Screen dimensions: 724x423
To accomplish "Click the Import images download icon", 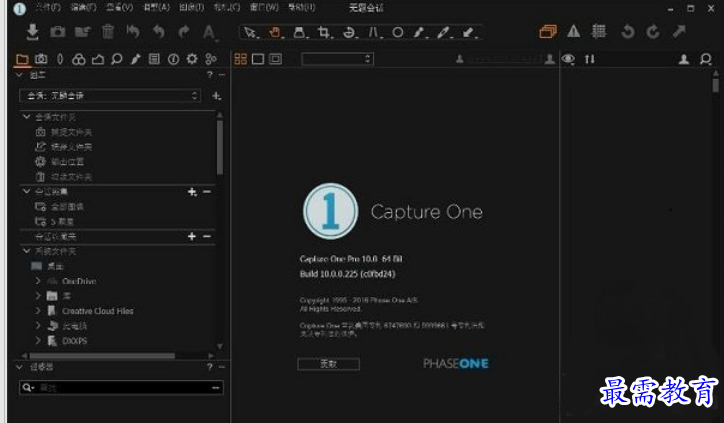I will (32, 32).
